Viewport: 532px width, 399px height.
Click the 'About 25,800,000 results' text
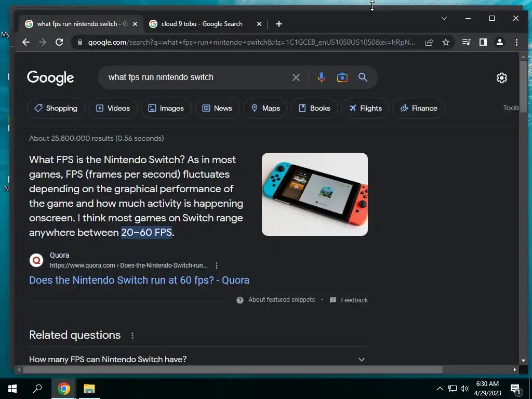point(96,138)
